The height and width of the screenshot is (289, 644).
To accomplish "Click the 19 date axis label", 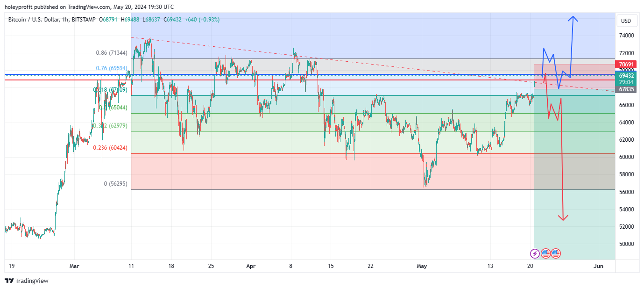I will 12,266.
